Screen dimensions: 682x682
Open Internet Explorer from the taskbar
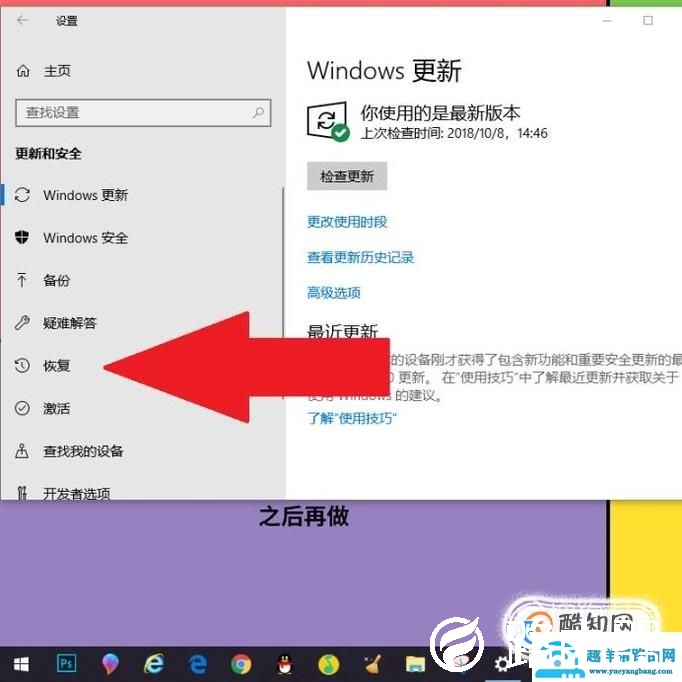click(x=154, y=664)
